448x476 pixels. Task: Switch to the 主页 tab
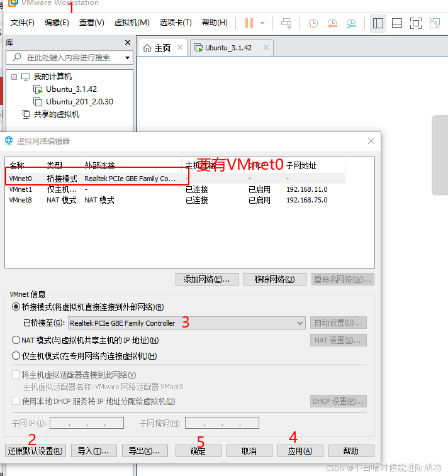click(163, 48)
